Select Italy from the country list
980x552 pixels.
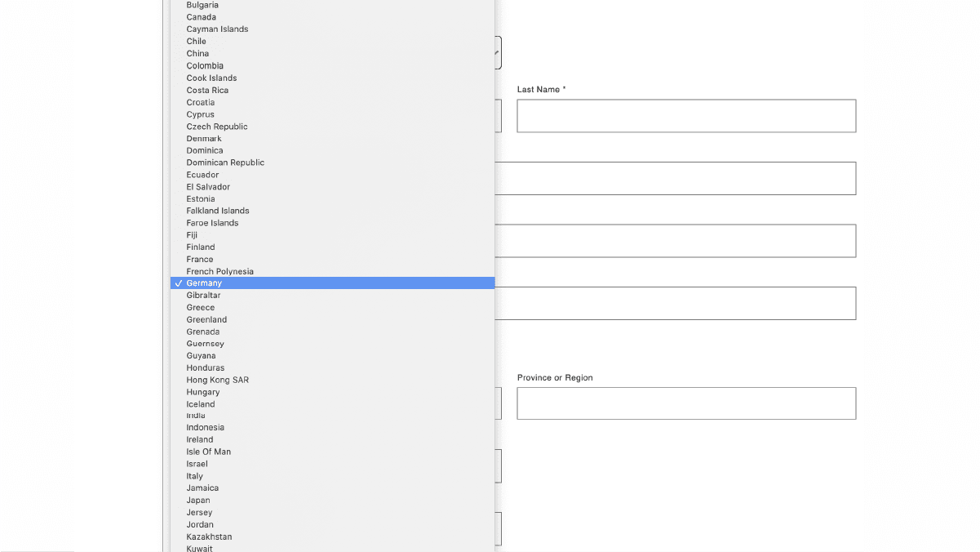tap(194, 476)
